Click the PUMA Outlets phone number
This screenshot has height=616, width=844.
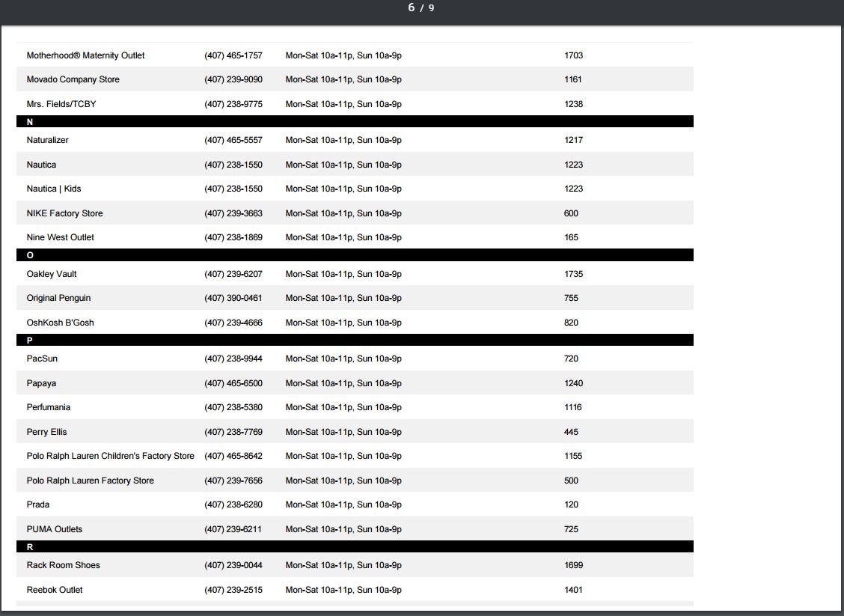point(233,529)
